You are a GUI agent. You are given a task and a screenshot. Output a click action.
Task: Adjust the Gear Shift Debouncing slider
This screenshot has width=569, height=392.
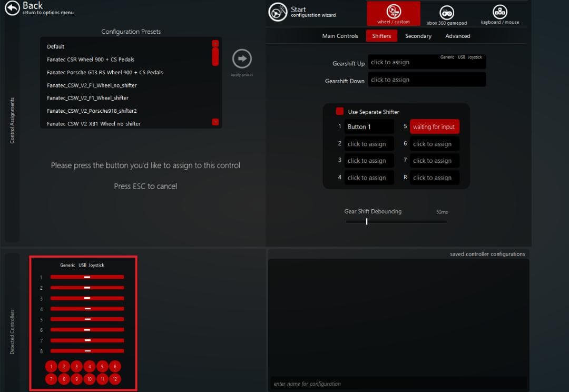(367, 222)
